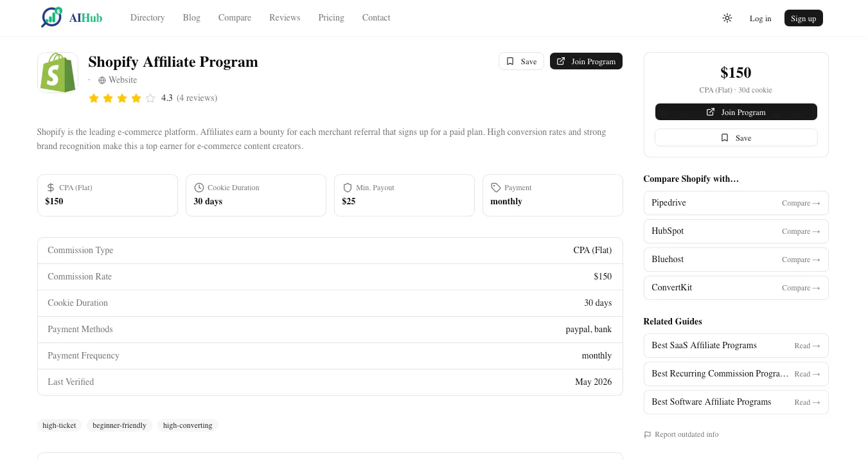Click the flag icon beside Report outdated info
The image size is (868, 460).
(648, 435)
